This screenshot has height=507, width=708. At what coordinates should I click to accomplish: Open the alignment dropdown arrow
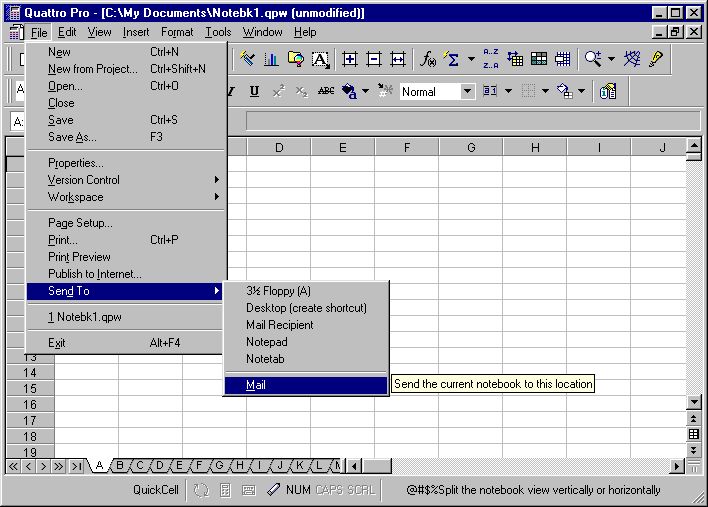coord(508,92)
